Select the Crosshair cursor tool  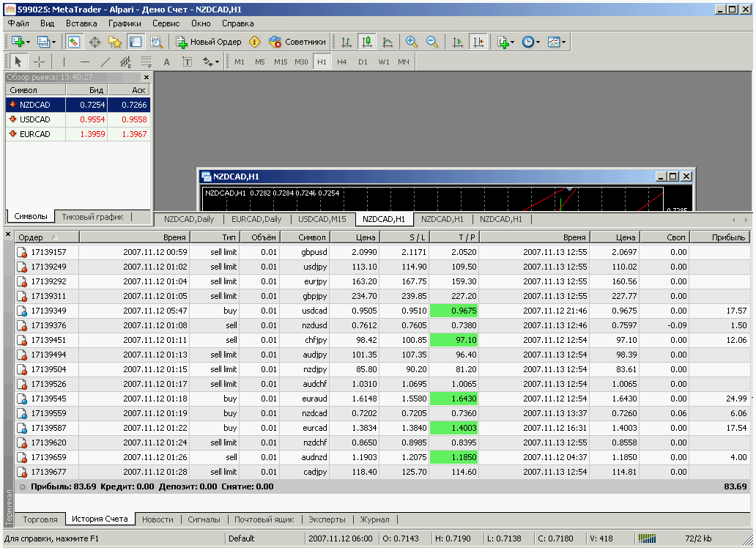pyautogui.click(x=40, y=62)
